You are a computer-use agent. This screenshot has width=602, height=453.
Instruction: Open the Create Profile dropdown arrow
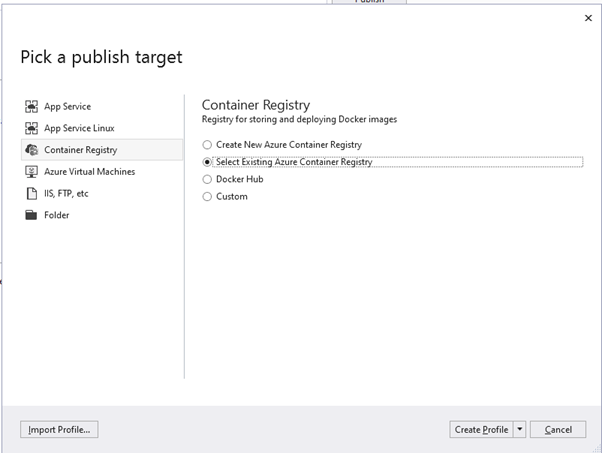point(519,429)
